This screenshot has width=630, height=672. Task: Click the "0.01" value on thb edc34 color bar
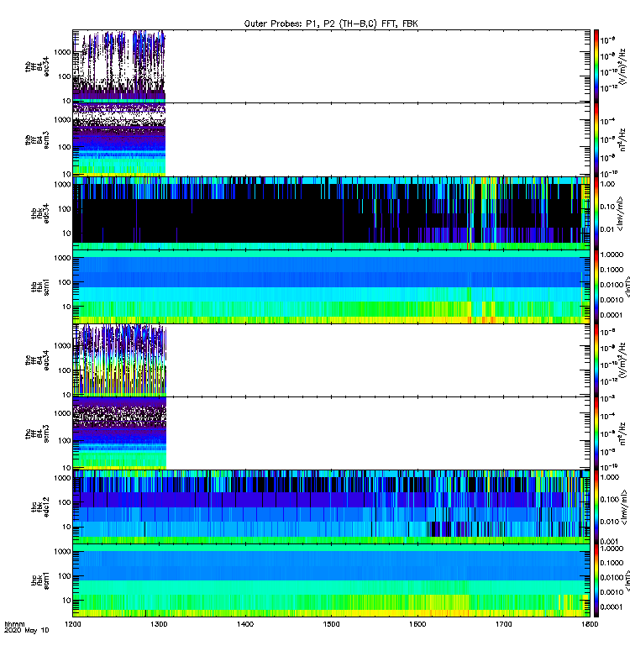tap(607, 229)
